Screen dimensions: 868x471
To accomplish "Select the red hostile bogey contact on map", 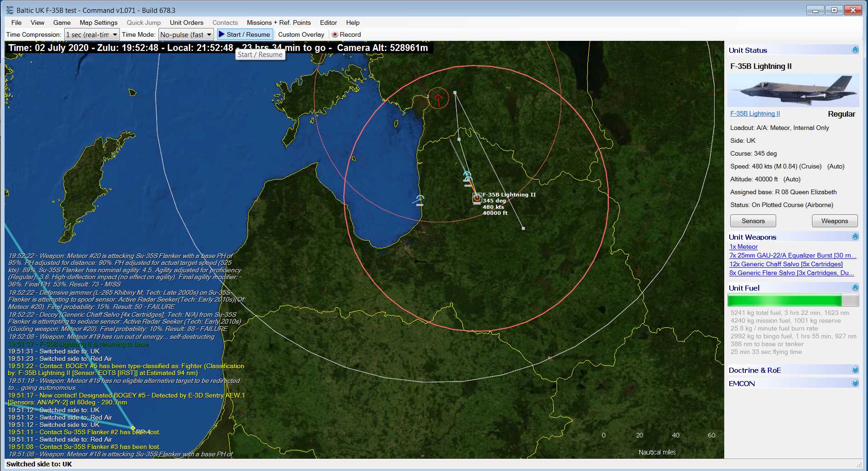I will coord(438,98).
